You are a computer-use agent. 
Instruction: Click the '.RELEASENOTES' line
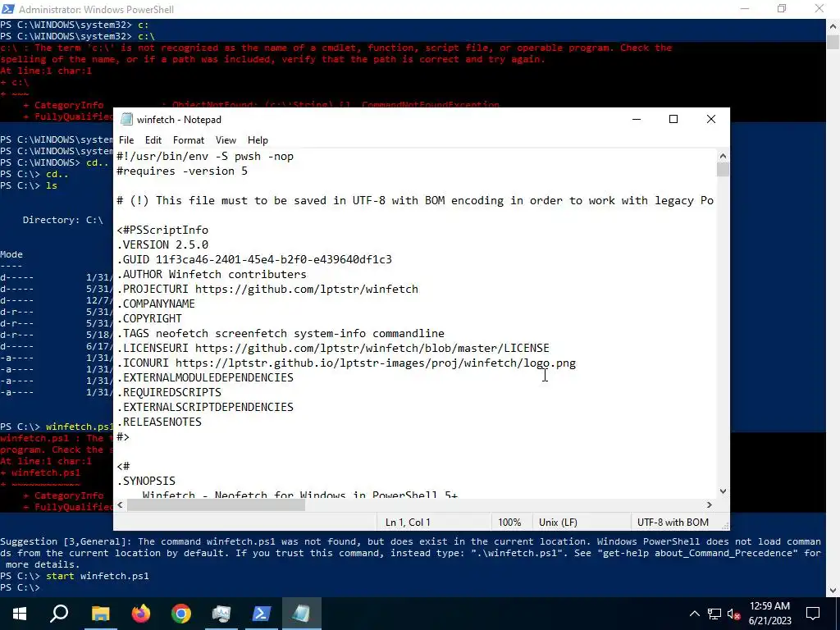[159, 422]
